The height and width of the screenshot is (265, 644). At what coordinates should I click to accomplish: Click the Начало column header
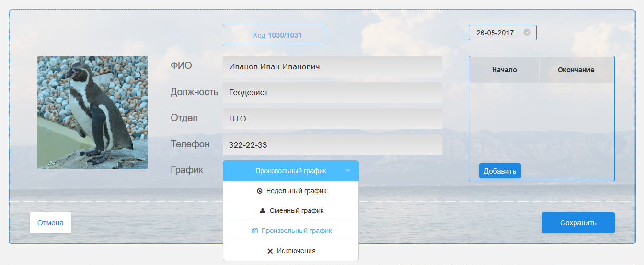[505, 70]
